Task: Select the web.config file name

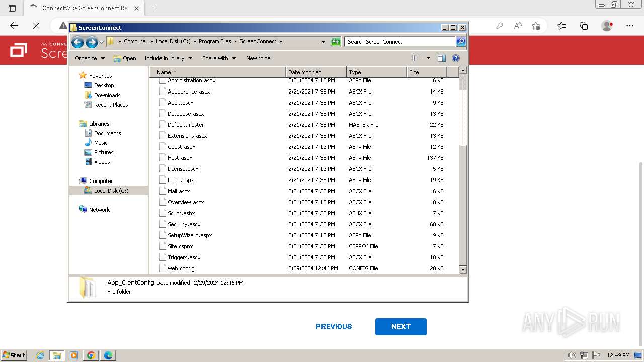Action: point(181,268)
